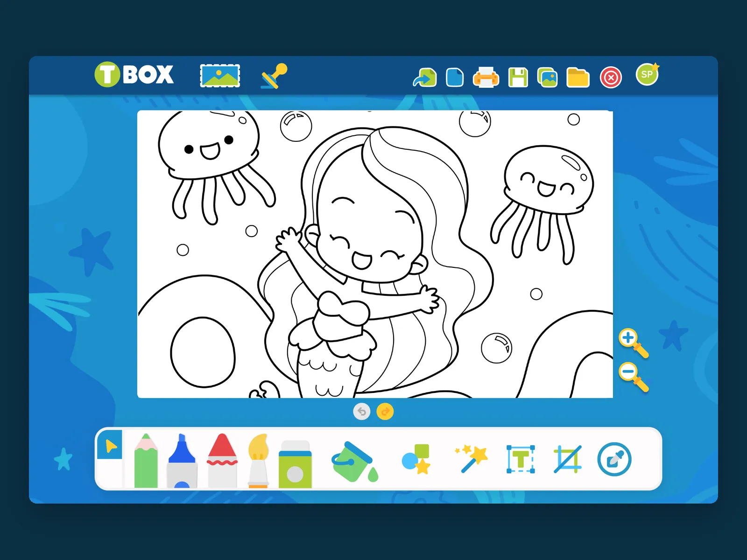This screenshot has width=747, height=560.
Task: Select the rubber stamp tool in header
Action: (x=274, y=76)
